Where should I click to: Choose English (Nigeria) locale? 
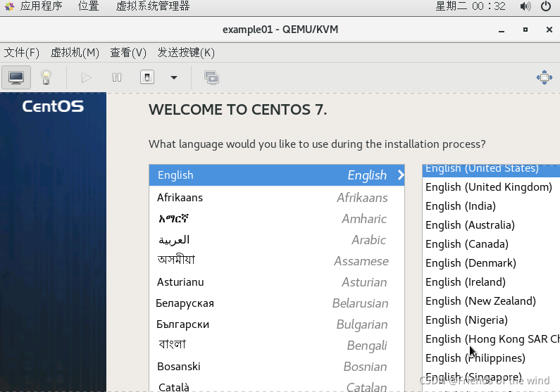click(x=492, y=320)
